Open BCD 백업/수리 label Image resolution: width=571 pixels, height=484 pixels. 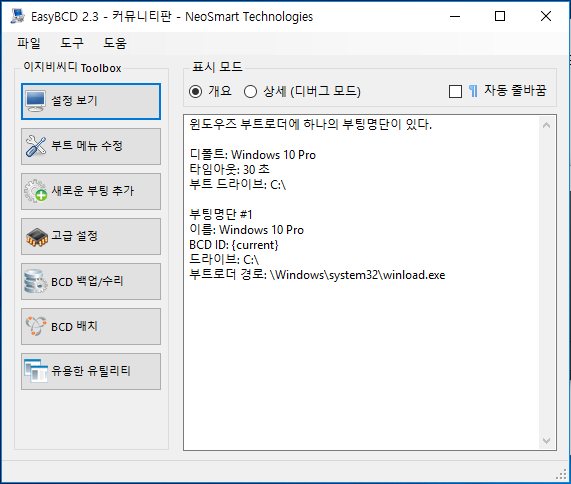pyautogui.click(x=87, y=282)
